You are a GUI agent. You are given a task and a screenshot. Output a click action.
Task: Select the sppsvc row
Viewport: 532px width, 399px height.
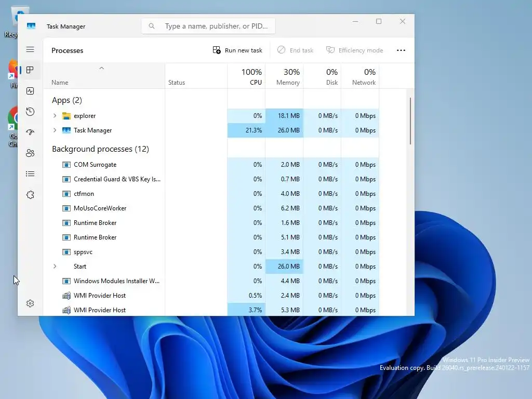point(211,252)
